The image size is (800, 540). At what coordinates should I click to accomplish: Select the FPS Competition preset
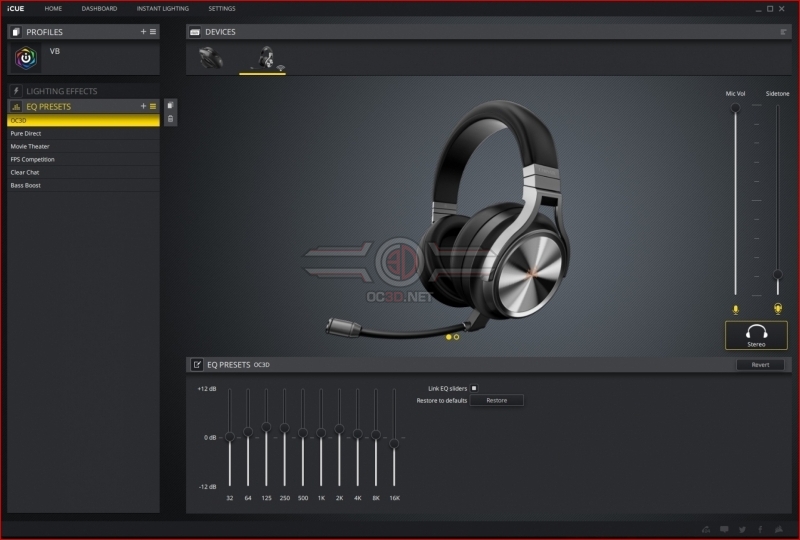click(84, 159)
